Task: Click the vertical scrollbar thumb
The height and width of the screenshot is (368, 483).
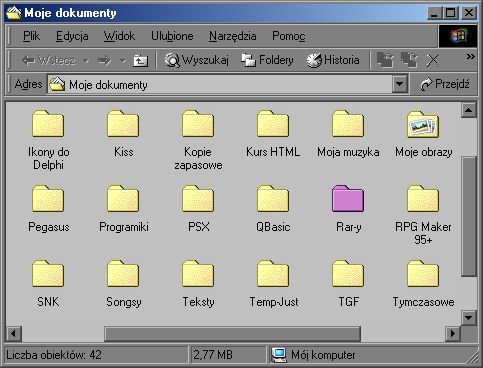Action: point(468,216)
